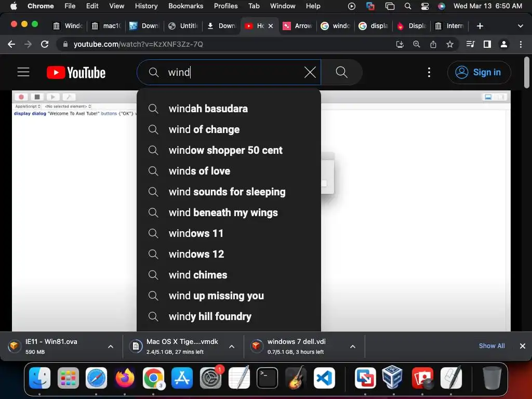Viewport: 532px width, 399px height.
Task: Pick "windy hill foundry" suggestion
Action: [229, 316]
